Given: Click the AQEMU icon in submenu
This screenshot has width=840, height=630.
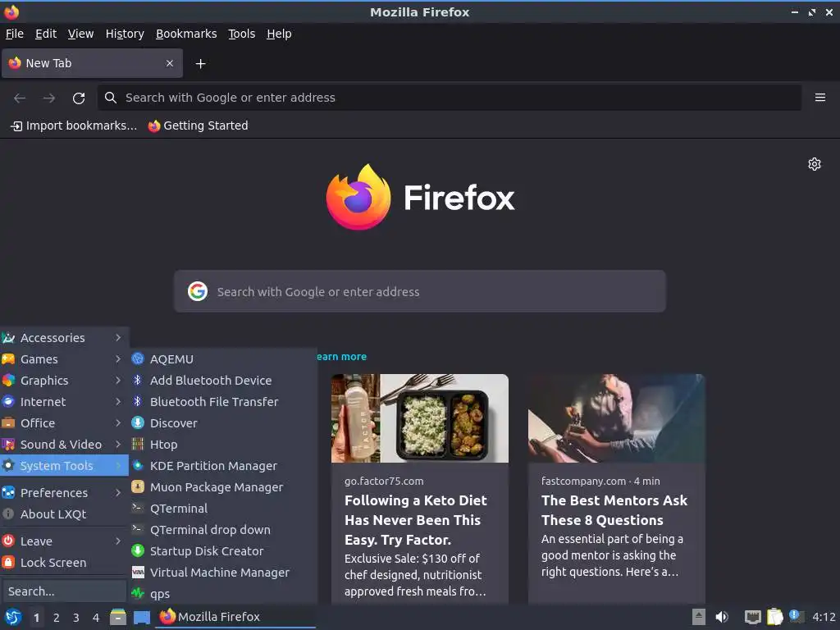Looking at the screenshot, I should point(138,359).
